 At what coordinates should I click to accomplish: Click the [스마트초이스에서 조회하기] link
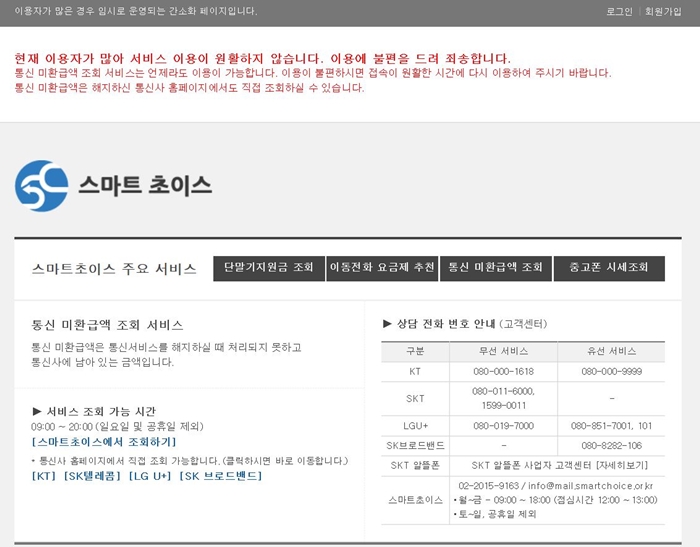pos(104,442)
